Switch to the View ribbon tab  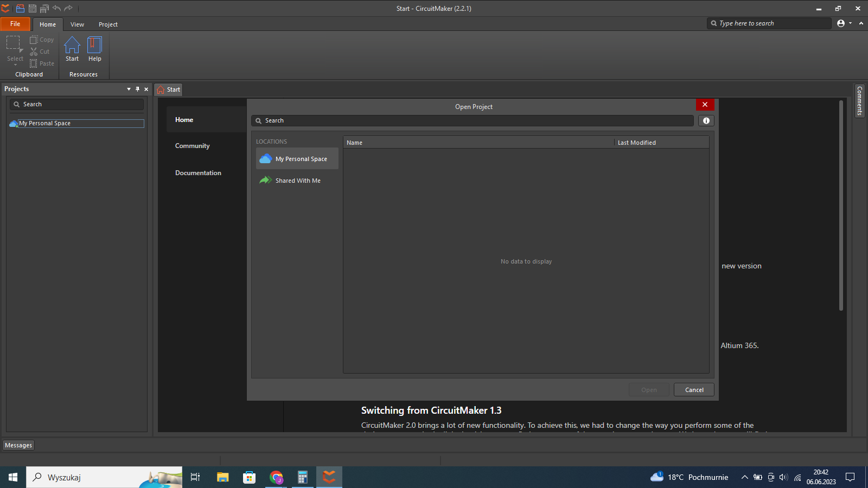(x=77, y=24)
